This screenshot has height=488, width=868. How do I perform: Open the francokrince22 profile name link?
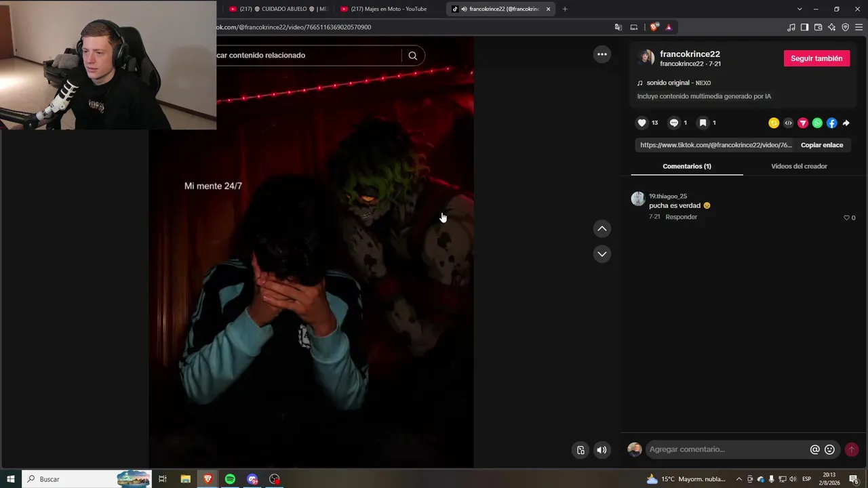pyautogui.click(x=690, y=54)
